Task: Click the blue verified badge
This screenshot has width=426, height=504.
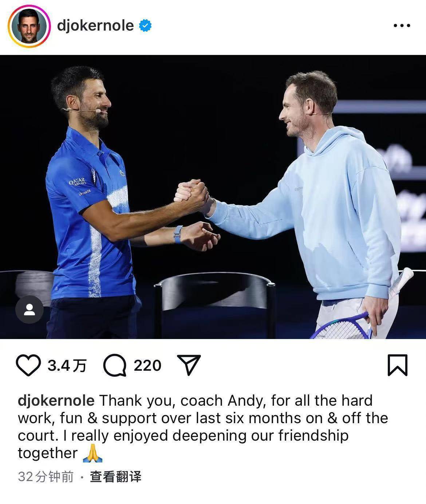Action: click(x=145, y=26)
